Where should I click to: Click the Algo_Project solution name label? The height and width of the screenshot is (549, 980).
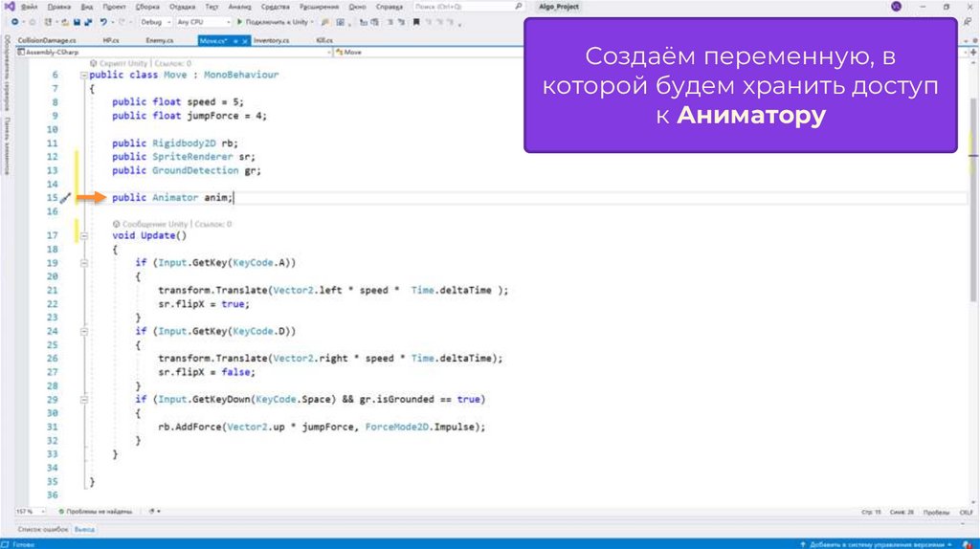tap(559, 7)
